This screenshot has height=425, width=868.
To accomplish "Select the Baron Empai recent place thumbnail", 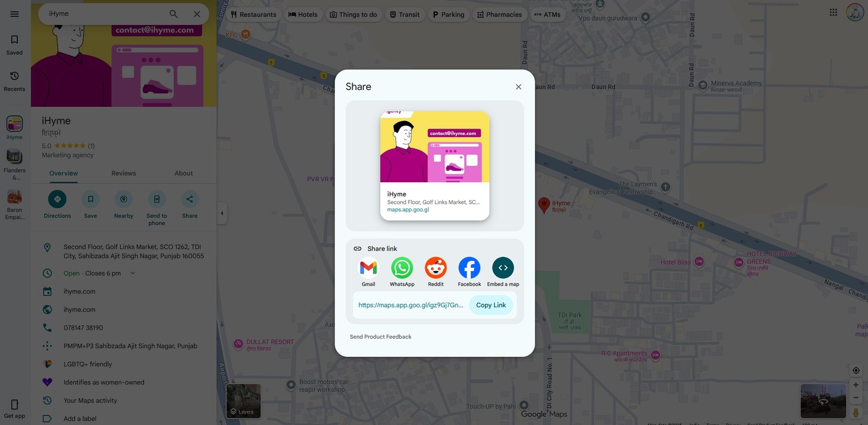I will [15, 196].
